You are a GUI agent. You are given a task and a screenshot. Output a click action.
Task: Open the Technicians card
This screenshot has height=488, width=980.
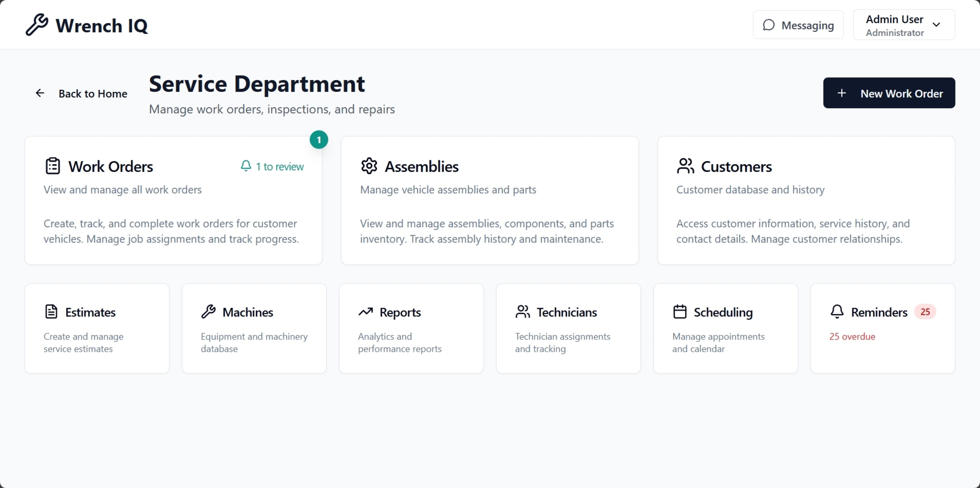pos(568,328)
